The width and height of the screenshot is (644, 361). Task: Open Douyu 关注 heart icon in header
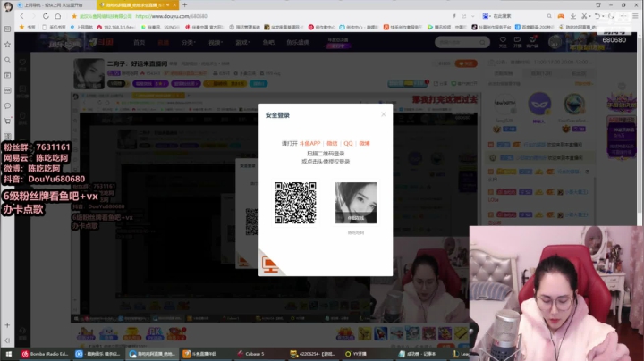coord(503,41)
